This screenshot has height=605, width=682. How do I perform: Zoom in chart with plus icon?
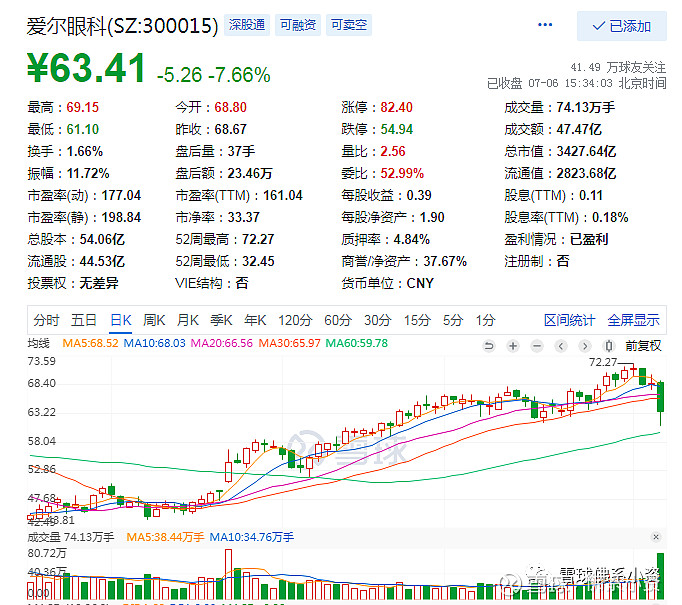[x=513, y=346]
